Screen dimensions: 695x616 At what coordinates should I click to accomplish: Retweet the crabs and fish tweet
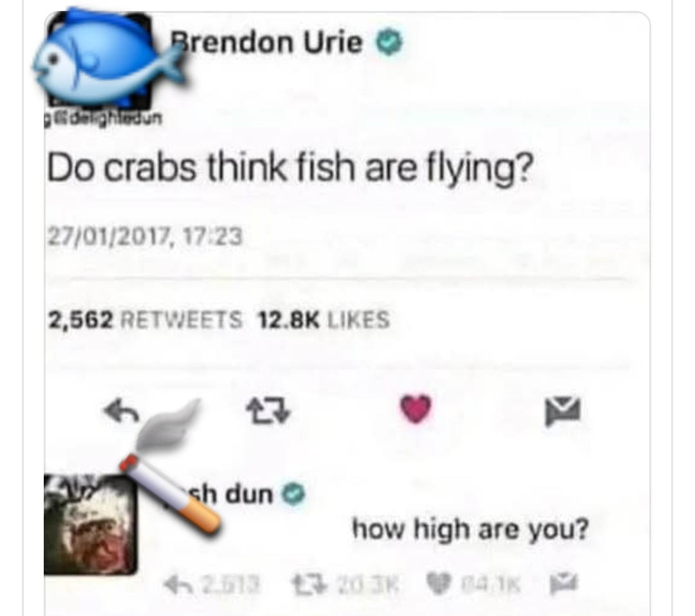click(x=268, y=410)
